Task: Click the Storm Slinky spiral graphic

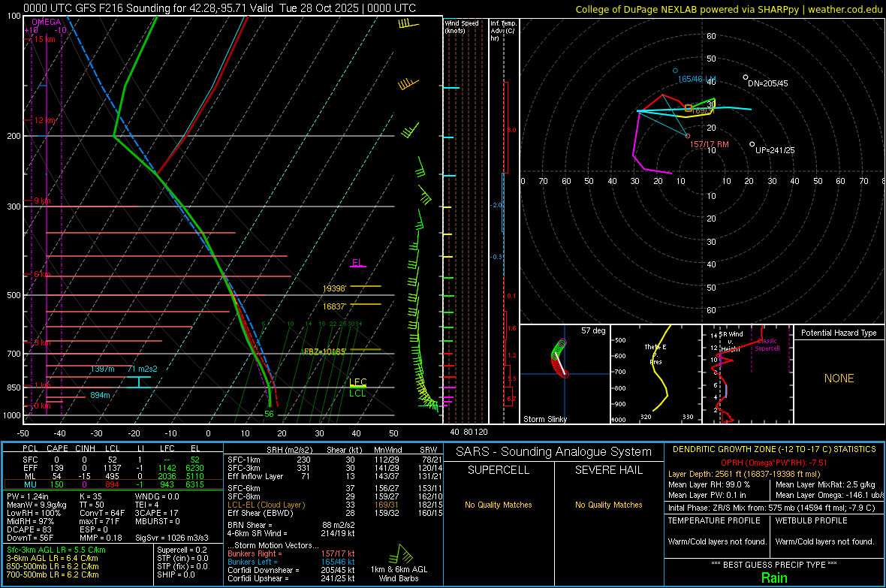Action: tap(559, 358)
